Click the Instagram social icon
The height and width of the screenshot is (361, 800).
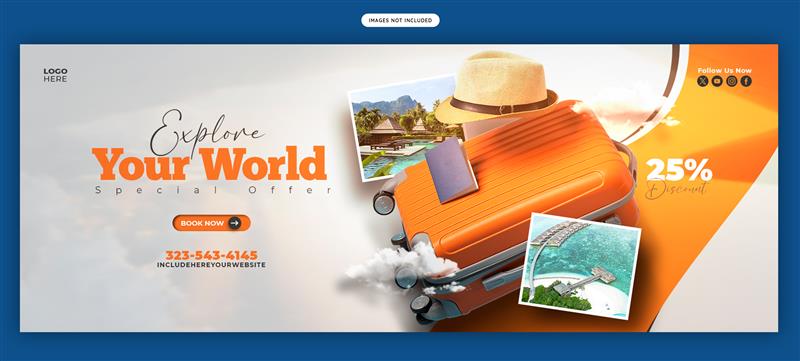coord(732,81)
